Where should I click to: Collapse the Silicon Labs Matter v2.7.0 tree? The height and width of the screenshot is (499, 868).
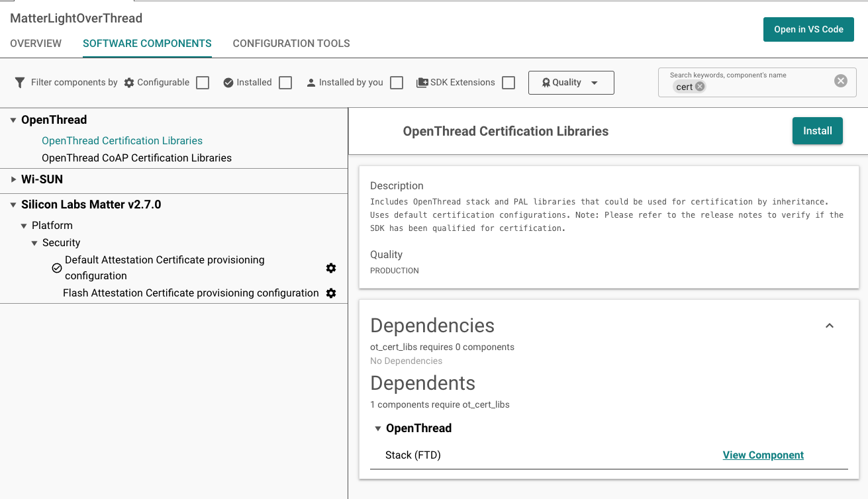pyautogui.click(x=13, y=204)
